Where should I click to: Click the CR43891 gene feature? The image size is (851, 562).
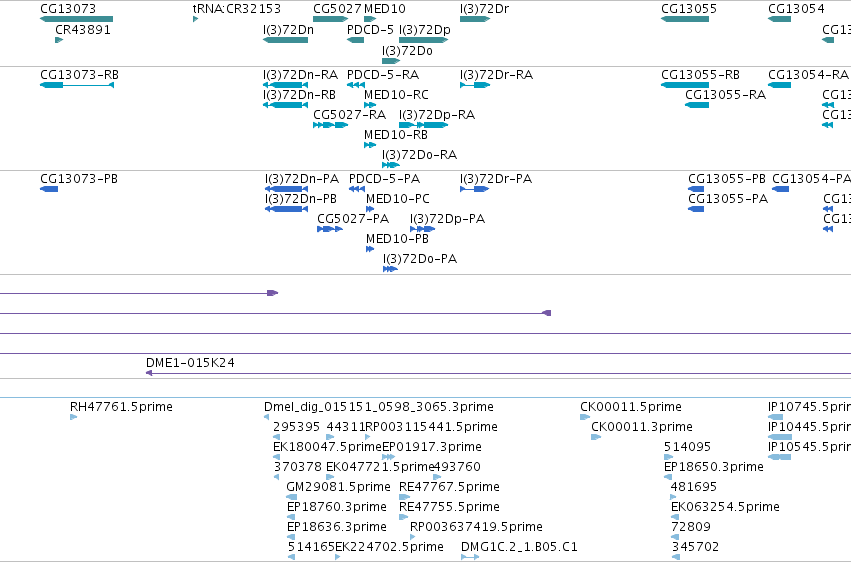coord(59,40)
